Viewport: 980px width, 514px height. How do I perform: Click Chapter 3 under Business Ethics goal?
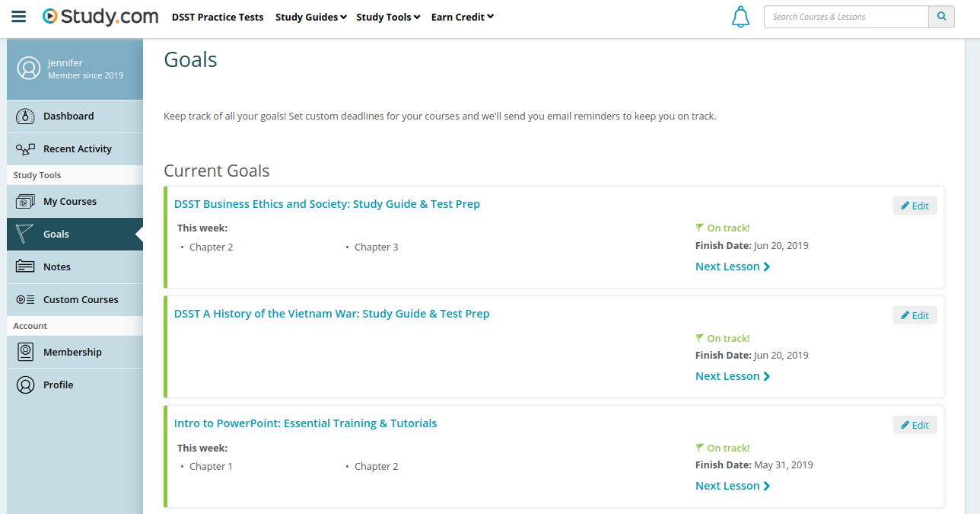[x=377, y=247]
